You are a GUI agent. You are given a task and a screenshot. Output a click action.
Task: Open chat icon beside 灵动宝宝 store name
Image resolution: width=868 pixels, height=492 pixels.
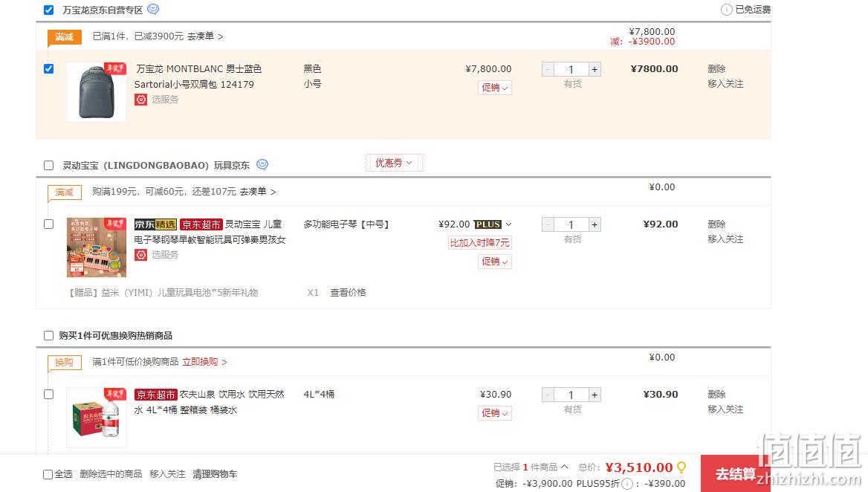[x=262, y=164]
